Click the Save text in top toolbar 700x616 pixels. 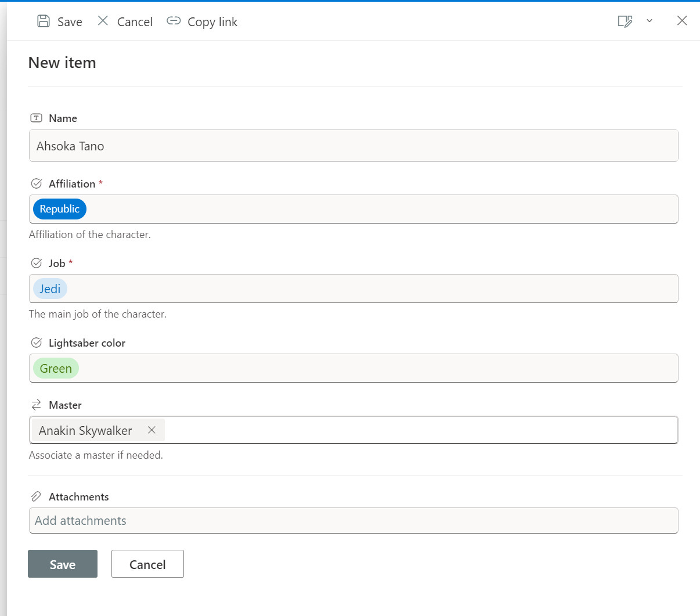(70, 22)
